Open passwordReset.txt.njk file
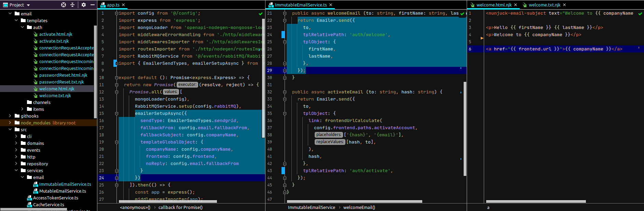Image resolution: width=644 pixels, height=211 pixels. click(x=61, y=82)
